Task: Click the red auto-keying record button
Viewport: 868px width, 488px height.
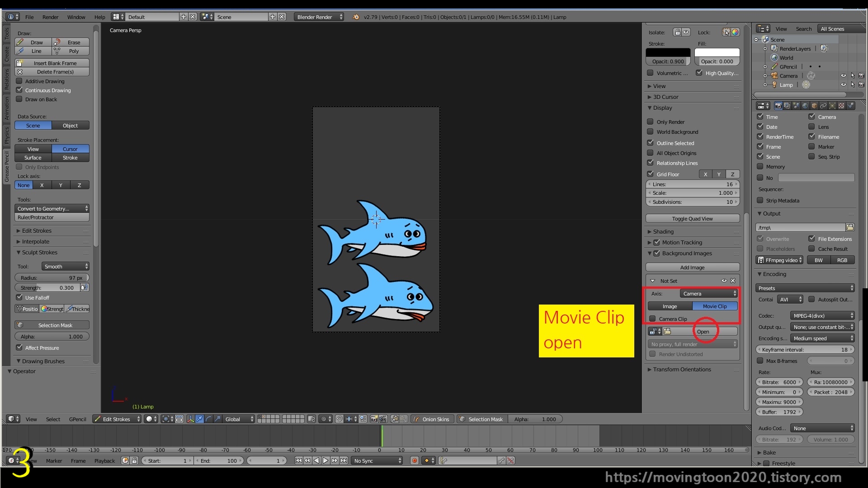Action: click(x=414, y=460)
